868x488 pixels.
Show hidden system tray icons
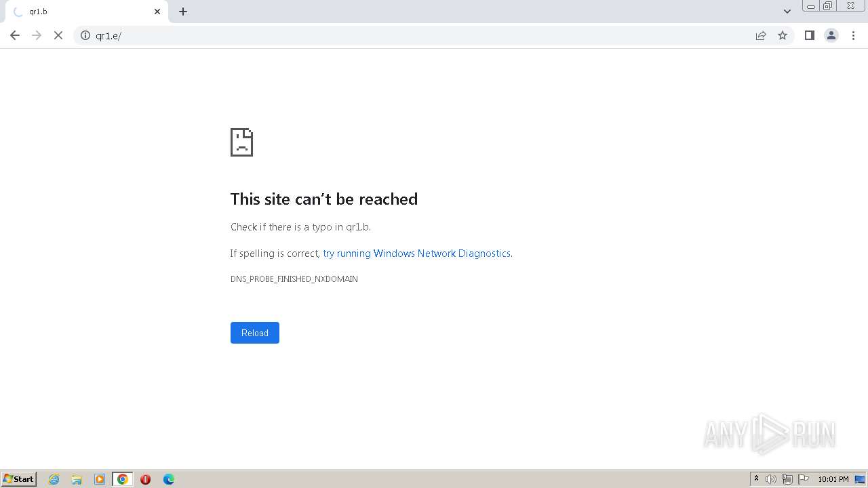point(757,479)
